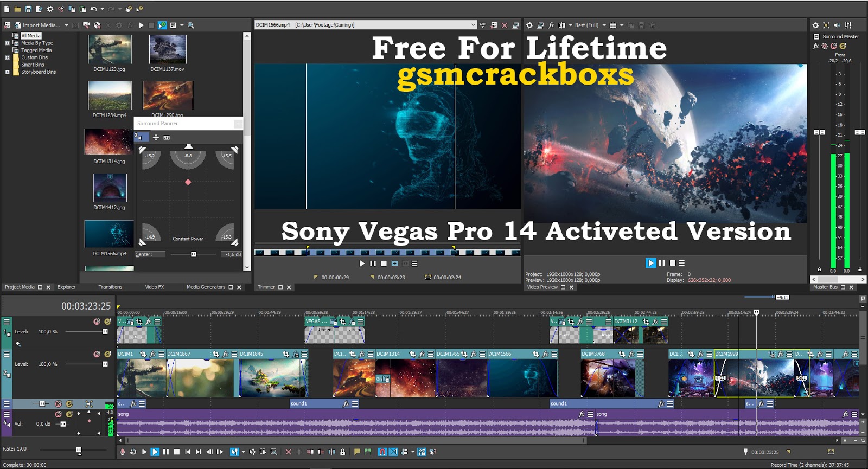Stop playback in the timeline transport
Viewport: 868px width, 469px height.
coord(177,452)
